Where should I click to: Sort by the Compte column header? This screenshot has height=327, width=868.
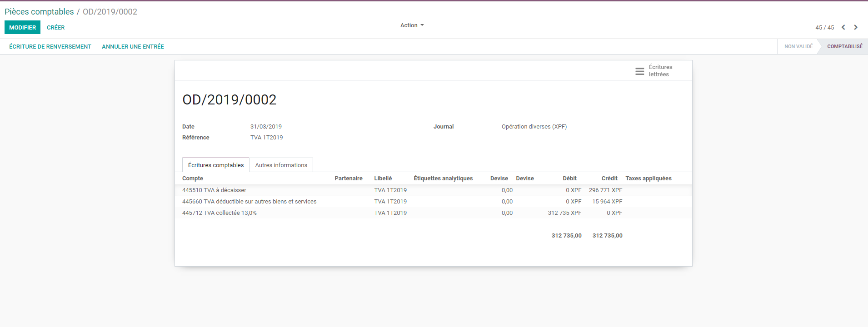[193, 178]
